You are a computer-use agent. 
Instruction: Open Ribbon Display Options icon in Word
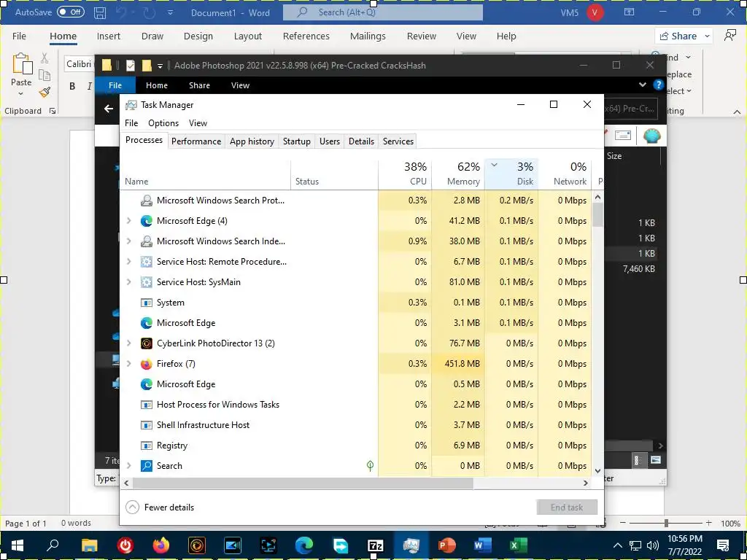[630, 12]
